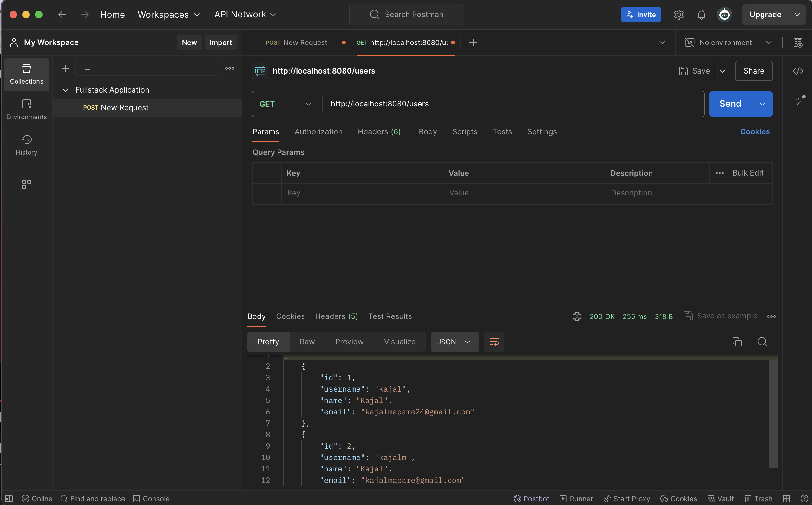Search the response with magnifier icon
This screenshot has height=505, width=812.
coord(762,342)
